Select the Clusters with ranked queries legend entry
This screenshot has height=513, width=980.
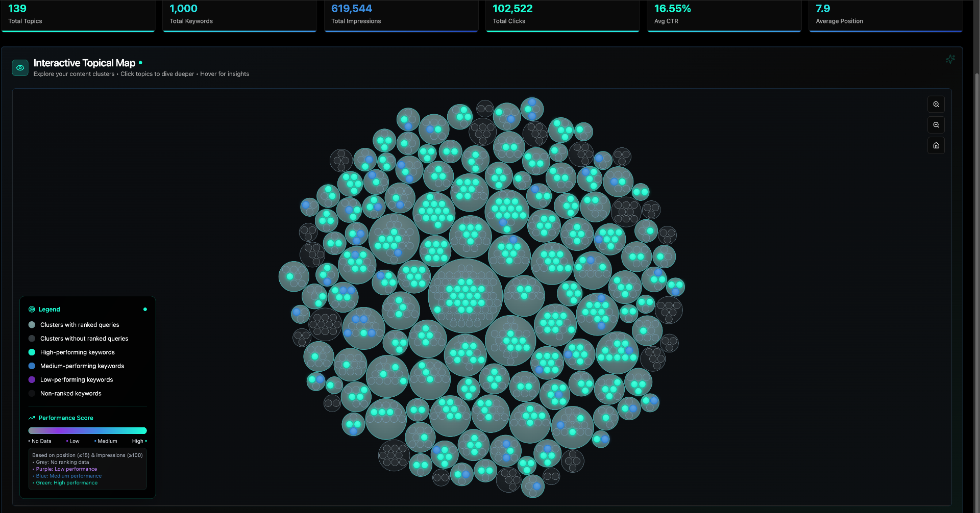coord(80,325)
